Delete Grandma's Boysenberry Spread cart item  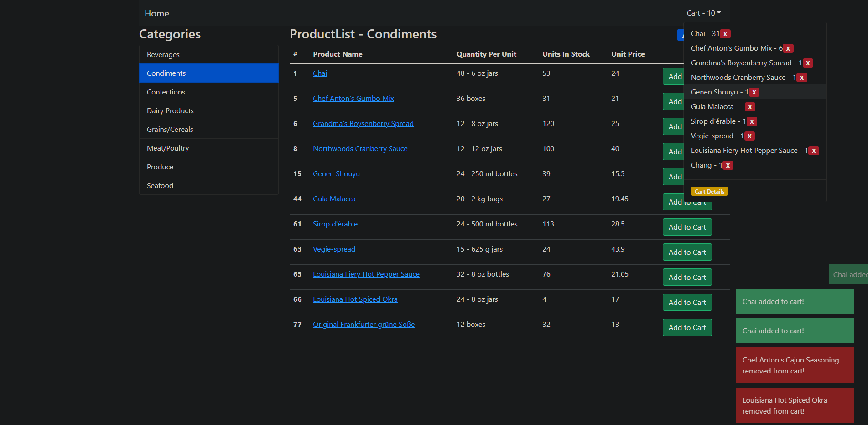808,63
